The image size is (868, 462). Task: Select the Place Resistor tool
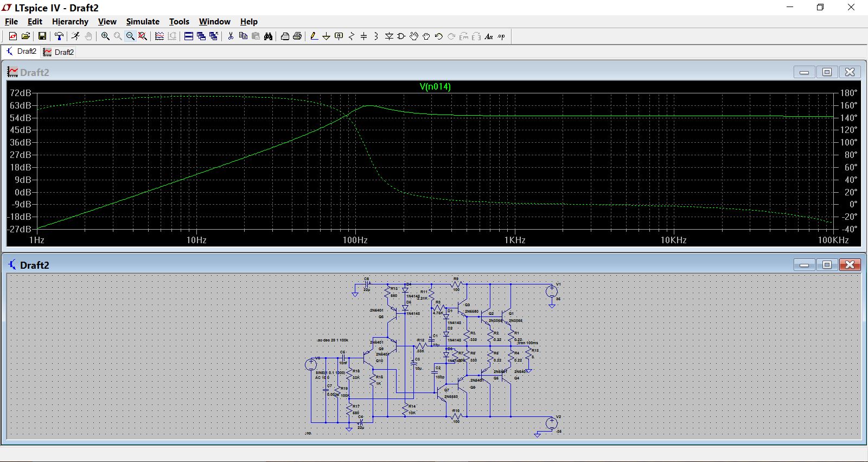(x=352, y=36)
